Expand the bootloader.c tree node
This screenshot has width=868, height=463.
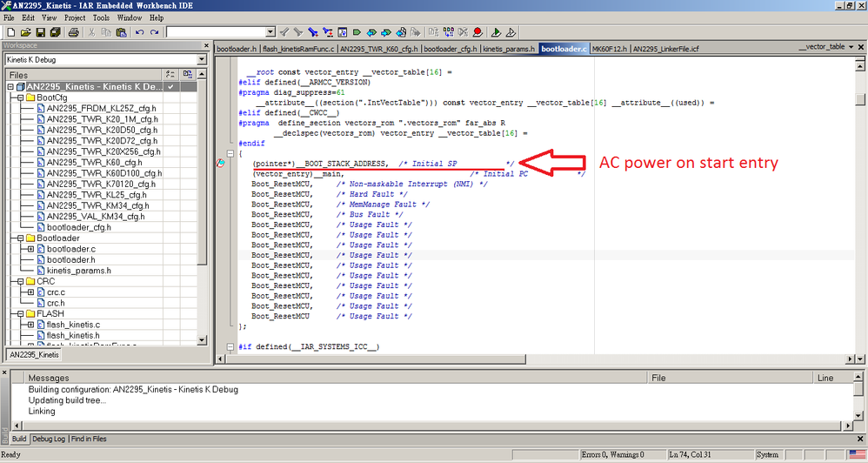31,249
